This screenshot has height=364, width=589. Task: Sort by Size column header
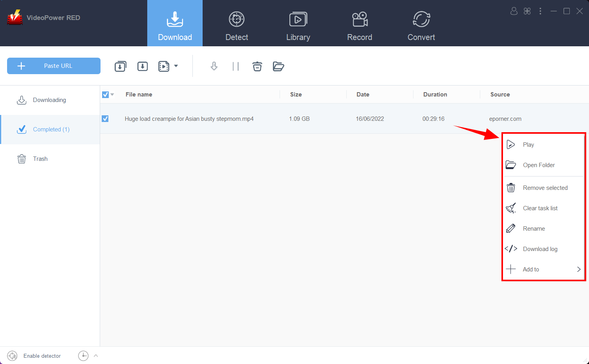point(296,95)
